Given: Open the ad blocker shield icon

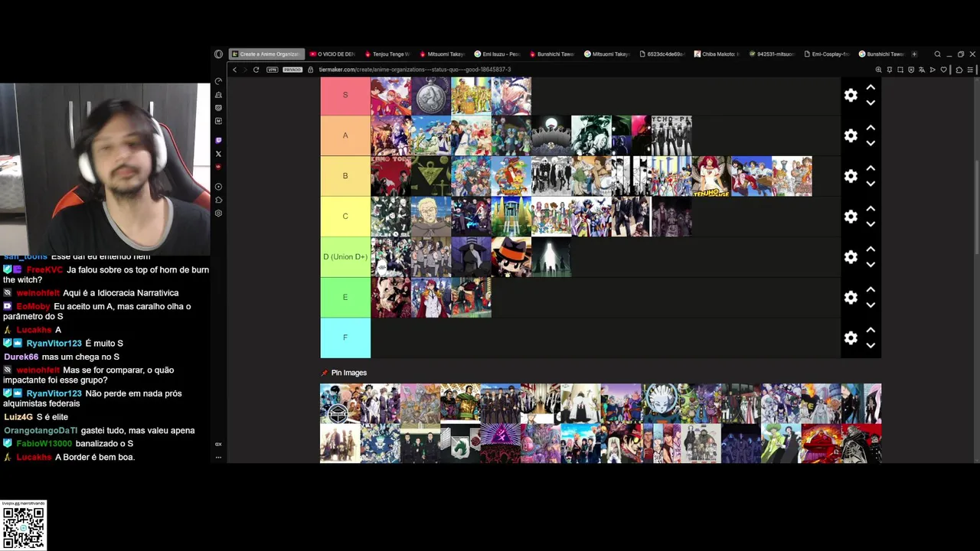Looking at the screenshot, I should (911, 70).
